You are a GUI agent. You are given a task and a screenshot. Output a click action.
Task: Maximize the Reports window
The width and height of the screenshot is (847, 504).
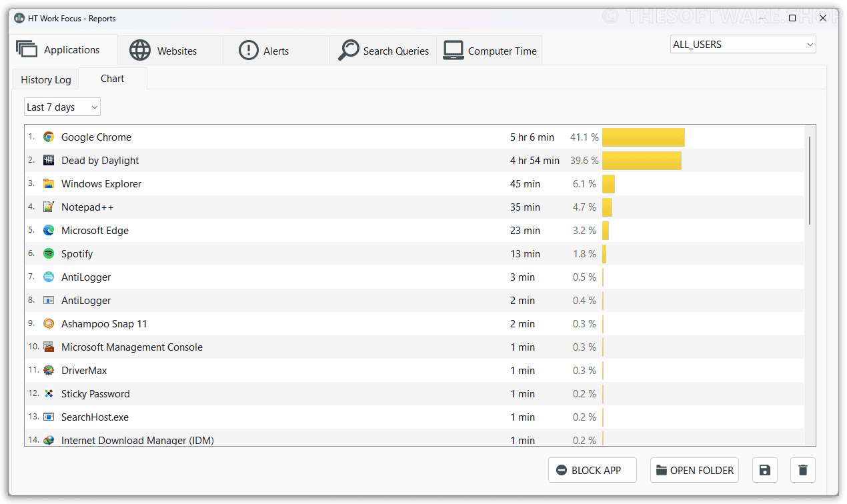pyautogui.click(x=792, y=19)
